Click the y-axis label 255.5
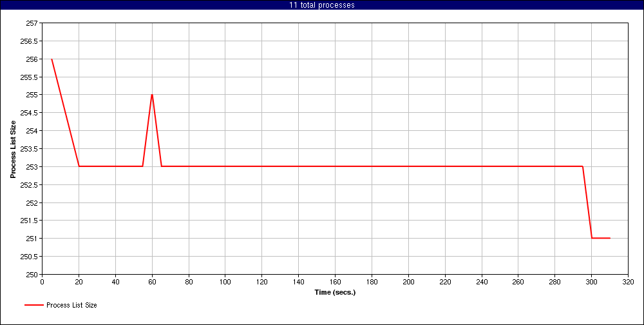The height and width of the screenshot is (325, 644). [30, 77]
